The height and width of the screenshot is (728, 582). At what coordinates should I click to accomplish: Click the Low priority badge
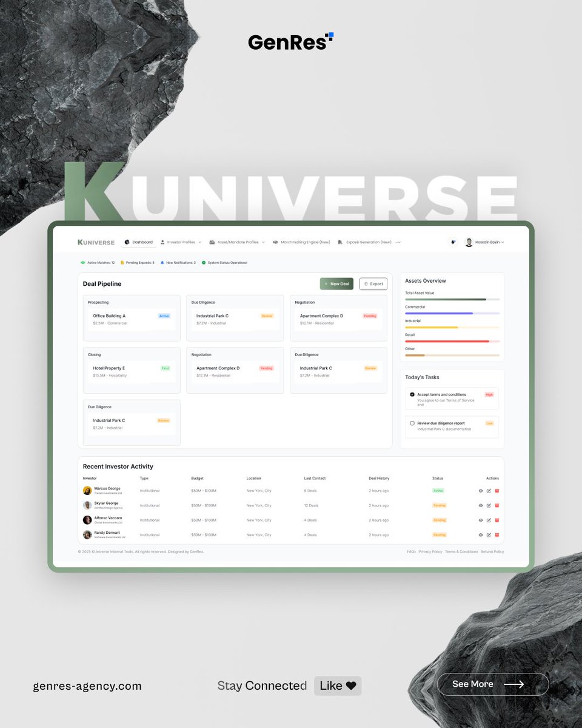490,423
